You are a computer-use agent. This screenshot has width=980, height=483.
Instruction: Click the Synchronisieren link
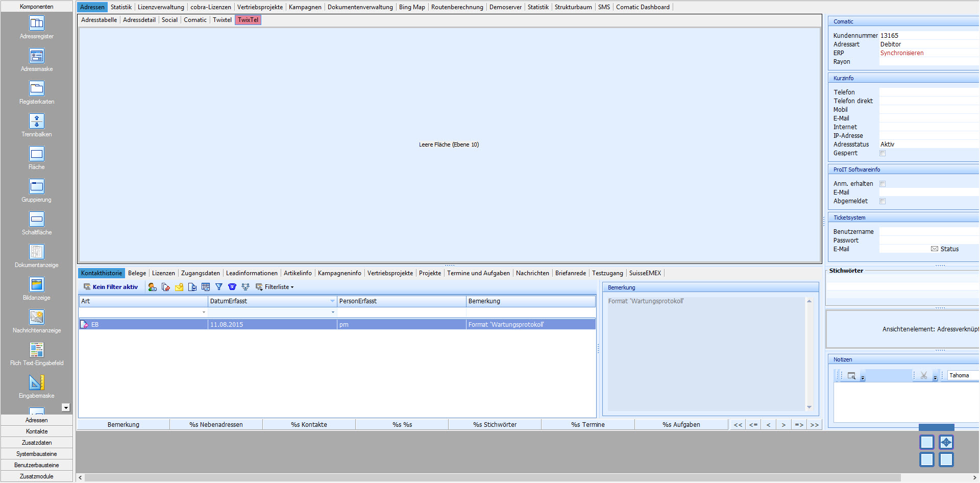click(902, 53)
